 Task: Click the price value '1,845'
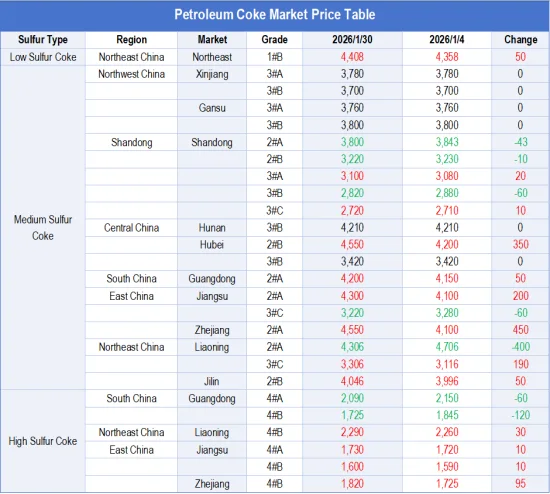tap(447, 415)
